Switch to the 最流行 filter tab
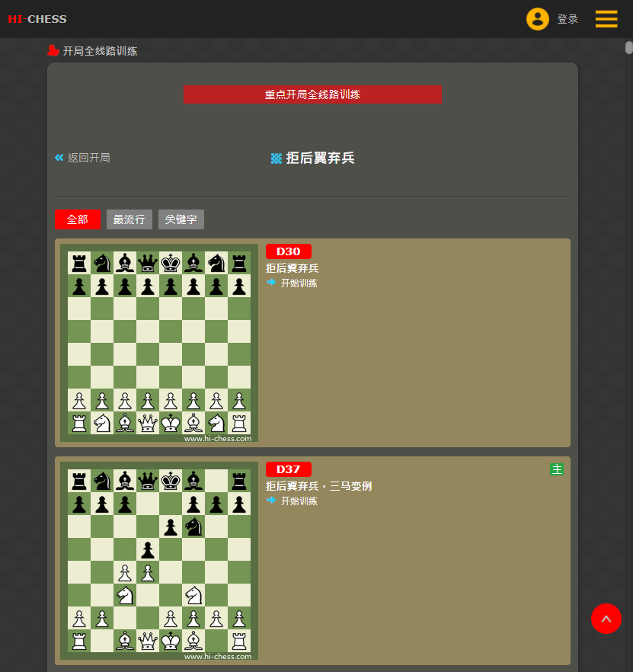 click(x=129, y=219)
